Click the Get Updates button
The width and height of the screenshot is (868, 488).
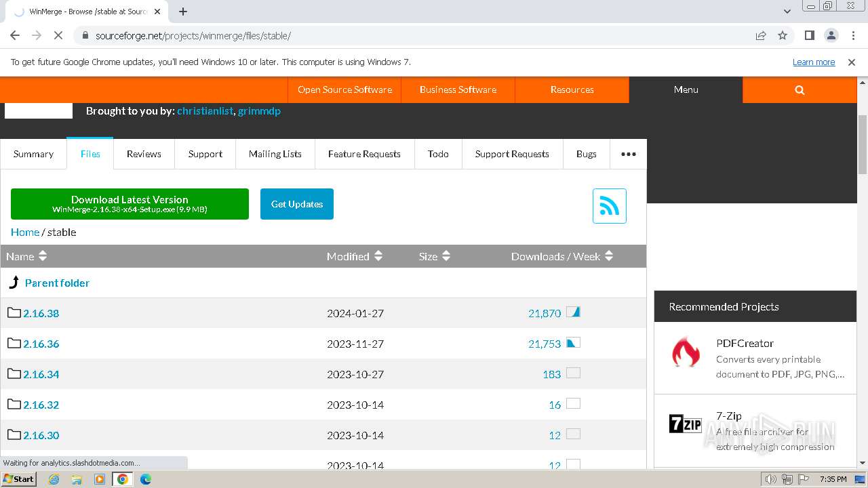tap(297, 204)
